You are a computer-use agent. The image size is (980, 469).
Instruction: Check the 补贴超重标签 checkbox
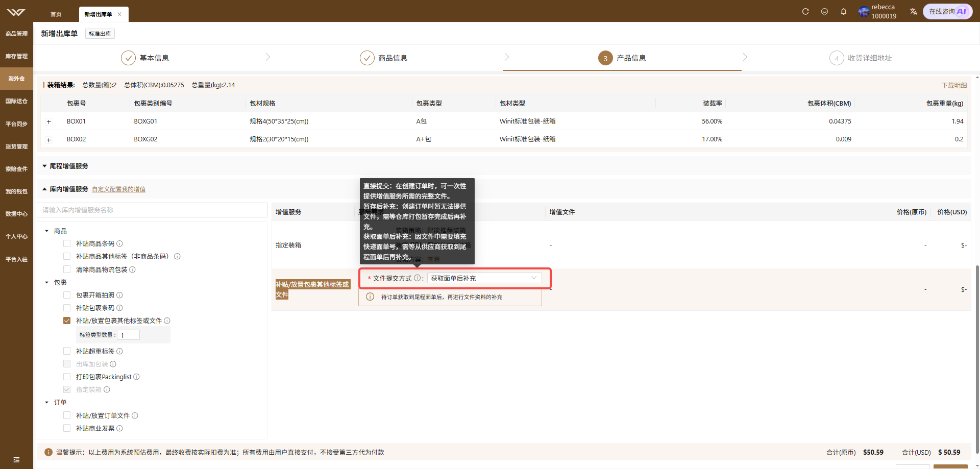pos(67,351)
